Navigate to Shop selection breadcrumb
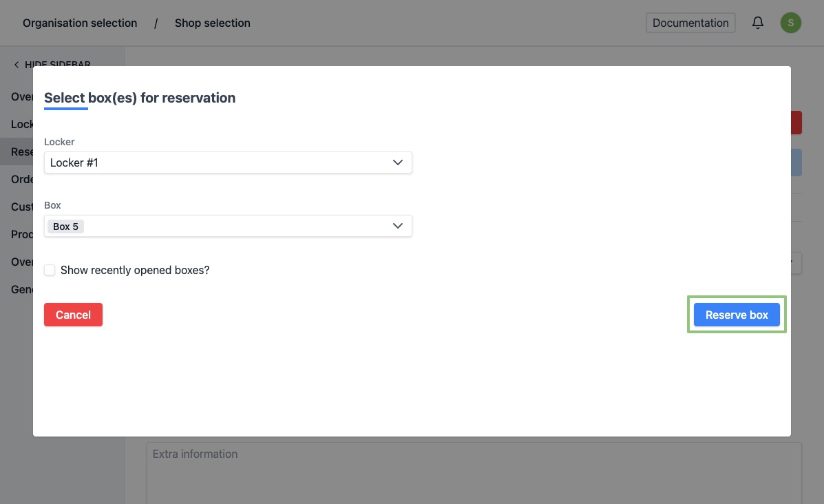 point(212,23)
